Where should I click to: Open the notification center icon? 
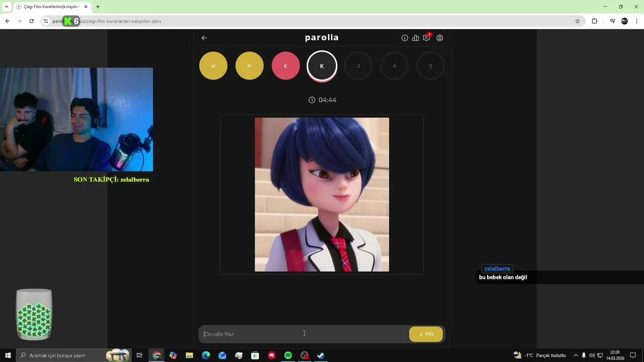pos(633,355)
